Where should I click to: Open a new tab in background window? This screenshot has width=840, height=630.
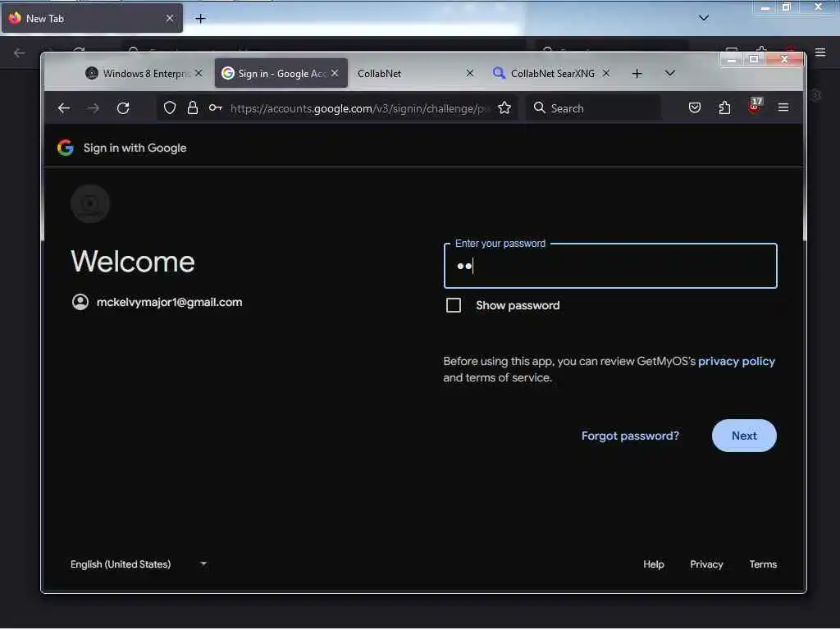[200, 19]
